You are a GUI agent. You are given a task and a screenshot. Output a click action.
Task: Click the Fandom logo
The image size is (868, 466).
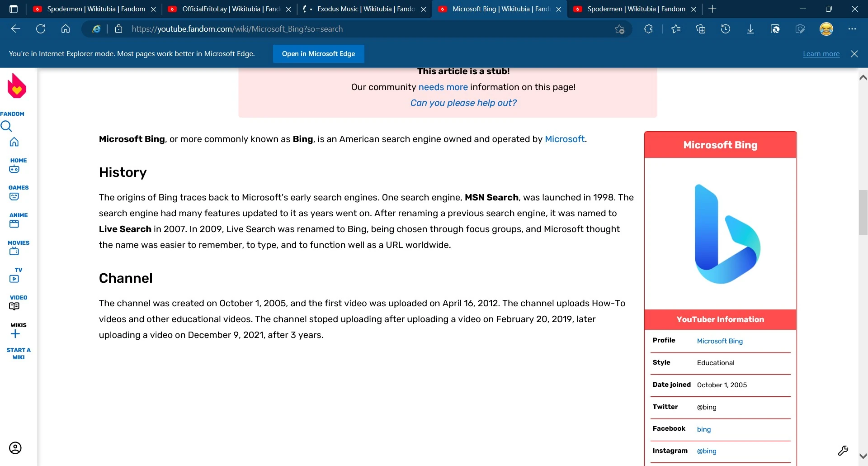click(16, 86)
